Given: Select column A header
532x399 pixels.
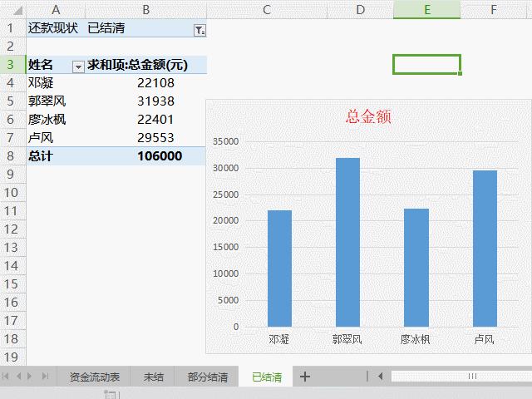Looking at the screenshot, I should pos(56,9).
